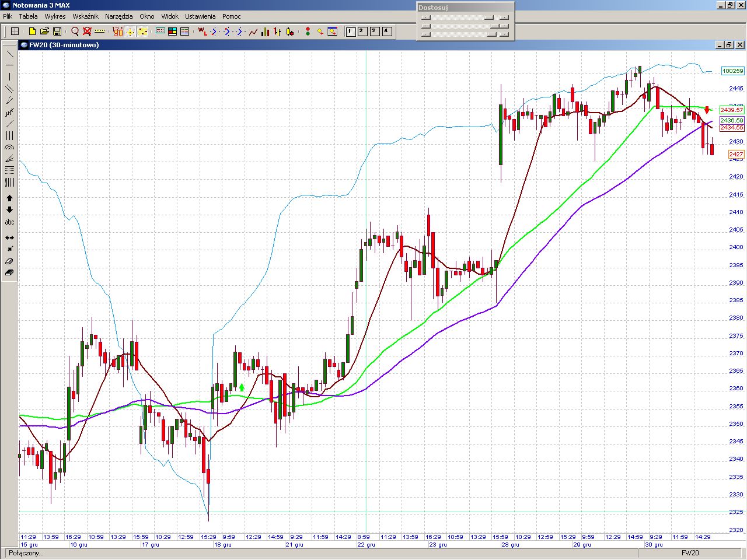Click the Dostosuj panel title
This screenshot has width=747, height=560.
(433, 8)
